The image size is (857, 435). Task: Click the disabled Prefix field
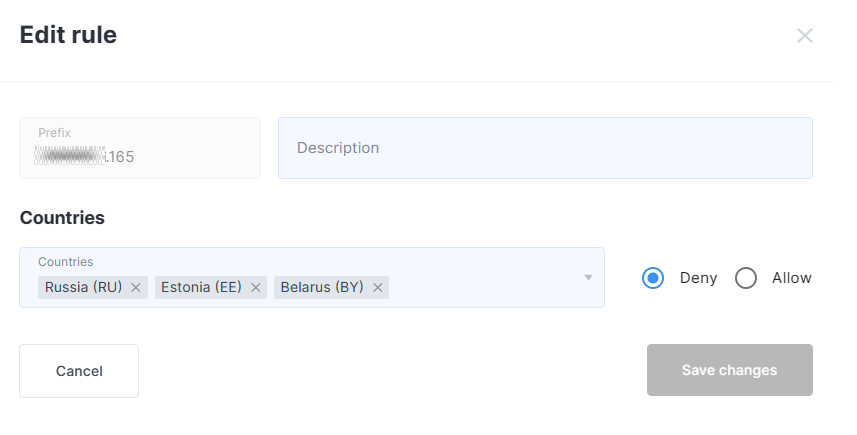pyautogui.click(x=140, y=148)
